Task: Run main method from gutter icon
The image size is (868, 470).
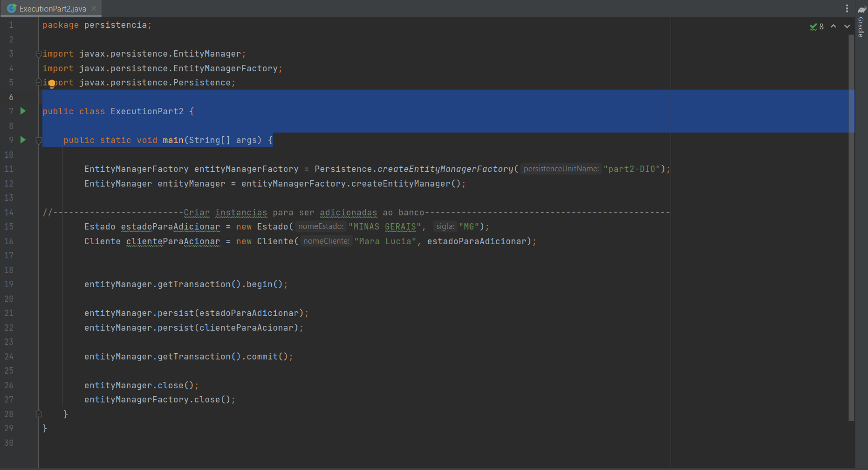Action: 23,140
